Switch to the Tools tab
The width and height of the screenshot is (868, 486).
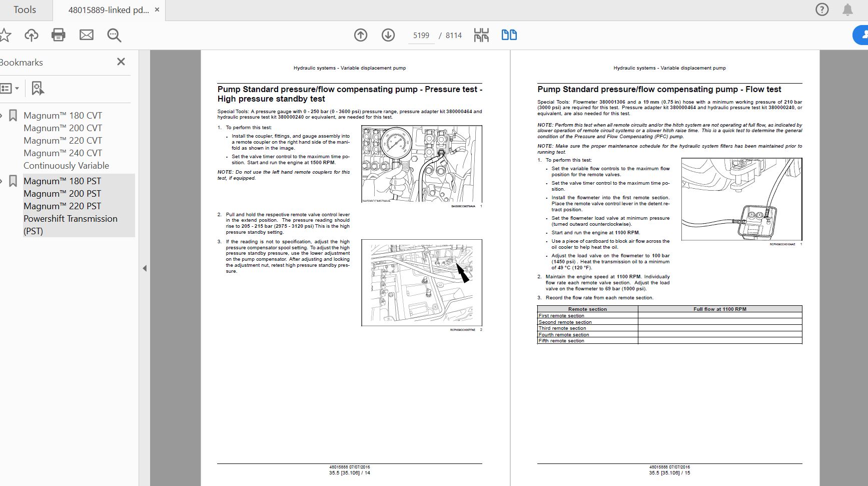[x=25, y=10]
